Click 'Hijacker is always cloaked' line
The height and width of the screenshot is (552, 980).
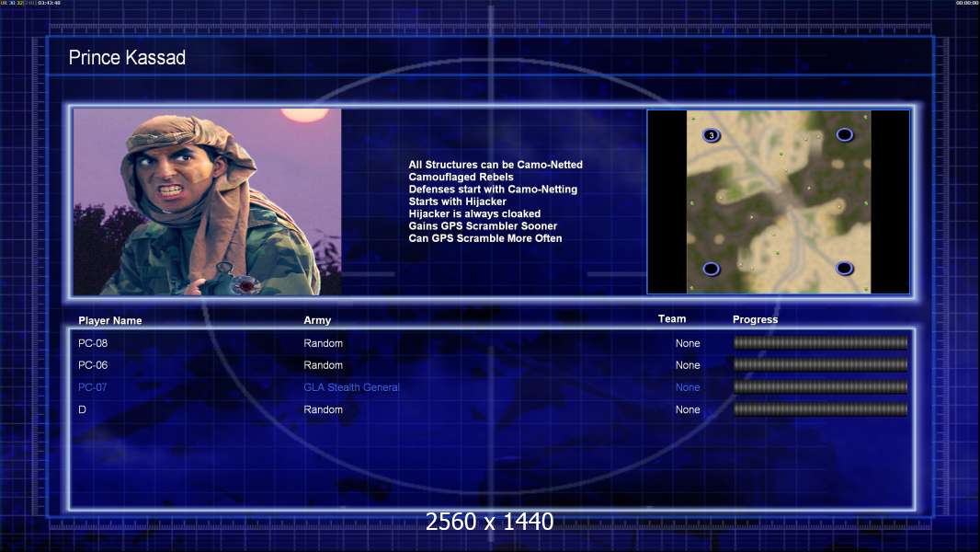coord(475,213)
